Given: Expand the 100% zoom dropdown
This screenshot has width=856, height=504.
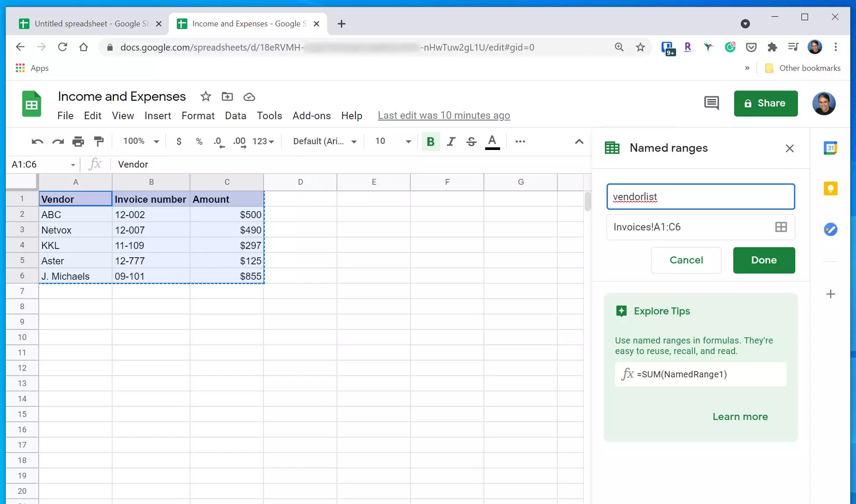Looking at the screenshot, I should 141,141.
